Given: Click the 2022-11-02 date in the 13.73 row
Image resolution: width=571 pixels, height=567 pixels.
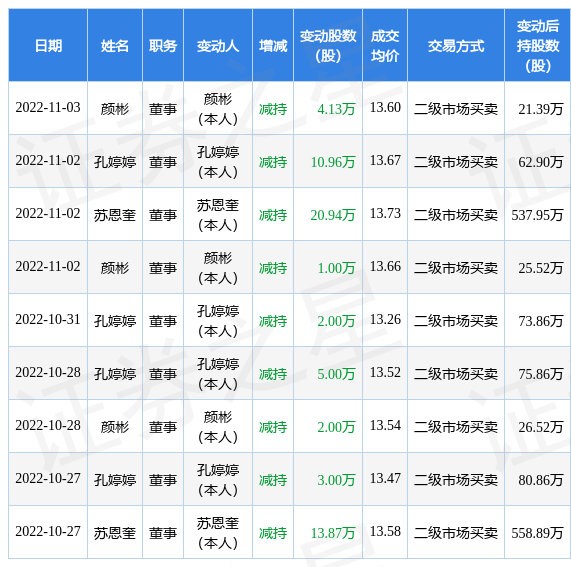Looking at the screenshot, I should (48, 213).
